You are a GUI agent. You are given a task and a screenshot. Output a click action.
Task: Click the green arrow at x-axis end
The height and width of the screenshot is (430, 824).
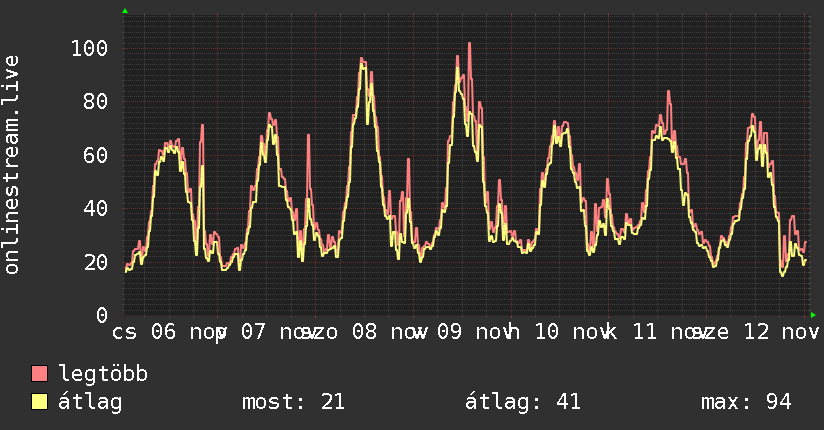(x=813, y=315)
